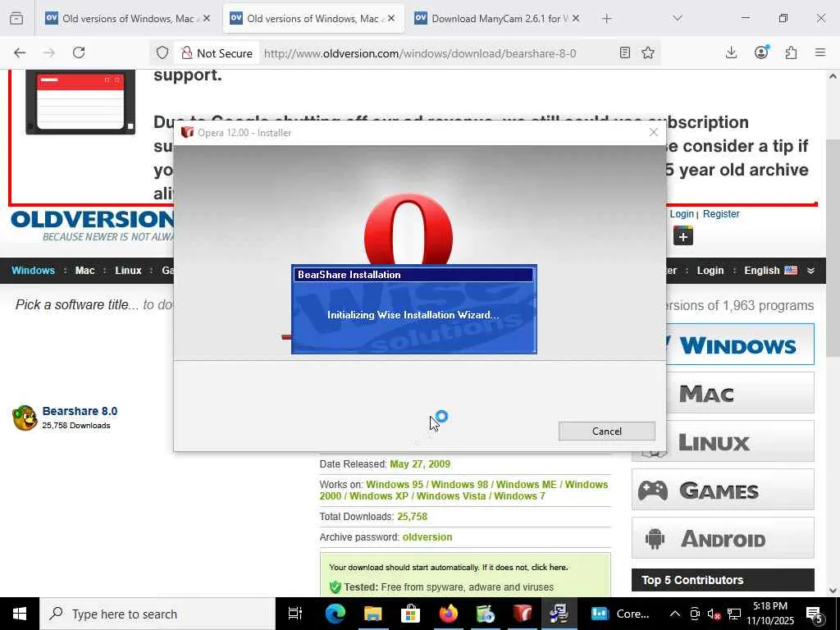The width and height of the screenshot is (840, 630).
Task: Open the Windows section in the site nav bar
Action: (x=33, y=271)
